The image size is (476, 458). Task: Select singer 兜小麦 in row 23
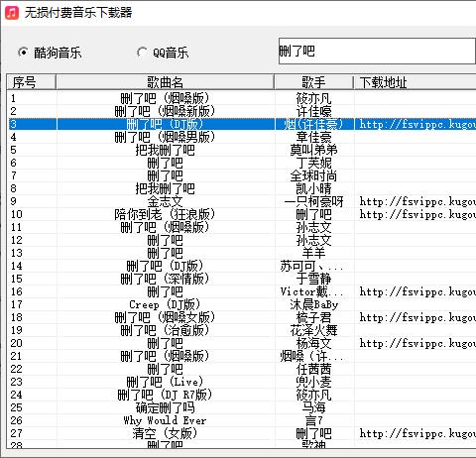click(313, 382)
